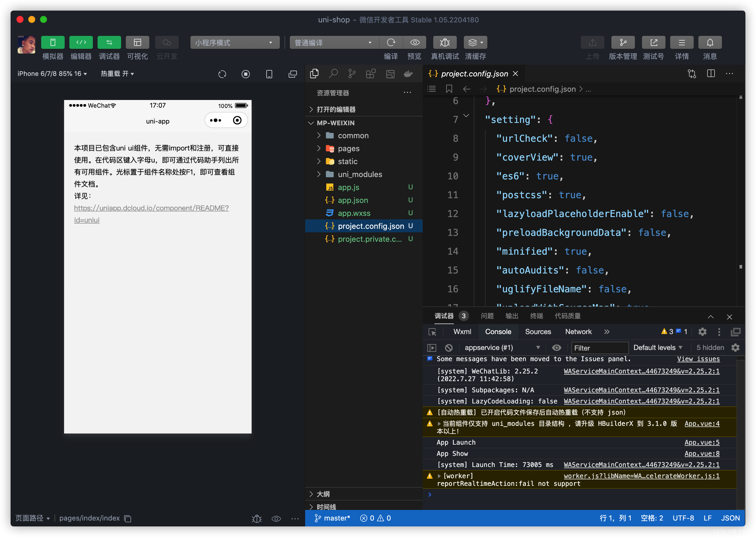Image resolution: width=756 pixels, height=537 pixels.
Task: Open the 小程序模式 mode dropdown
Action: tap(235, 42)
